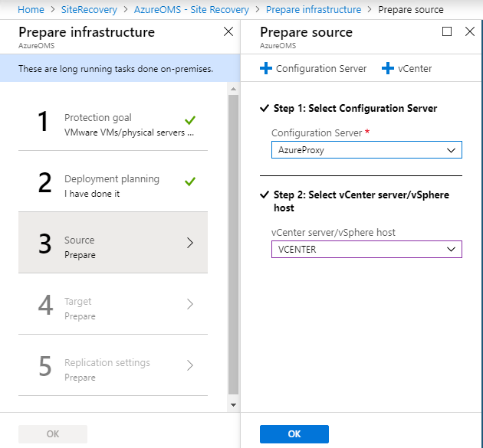Image resolution: width=483 pixels, height=448 pixels.
Task: Close the Prepare source blade
Action: click(x=470, y=31)
